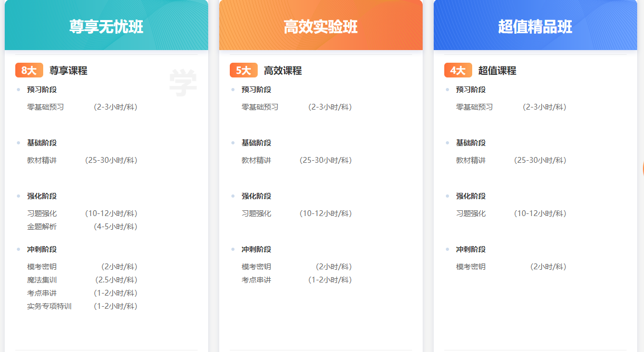Viewport: 644px width, 352px height.
Task: Click 考点串讲 in the 高效实验班 card
Action: coord(257,280)
